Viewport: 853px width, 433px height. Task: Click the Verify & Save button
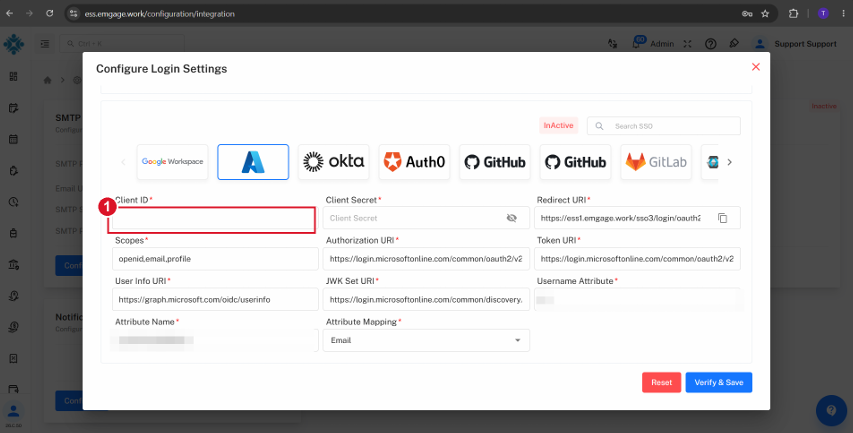[x=719, y=382]
